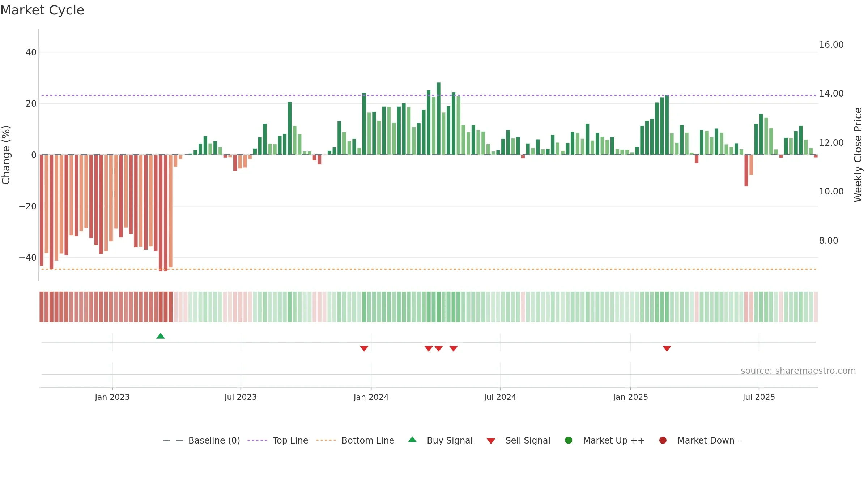868x488 pixels.
Task: Click the Jan 2025 x-axis label
Action: (x=630, y=397)
